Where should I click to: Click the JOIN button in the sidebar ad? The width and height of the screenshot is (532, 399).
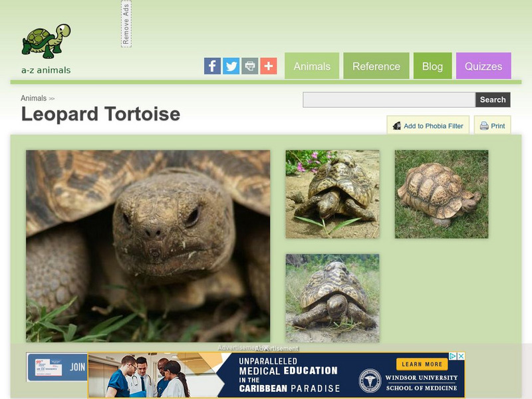pyautogui.click(x=79, y=366)
